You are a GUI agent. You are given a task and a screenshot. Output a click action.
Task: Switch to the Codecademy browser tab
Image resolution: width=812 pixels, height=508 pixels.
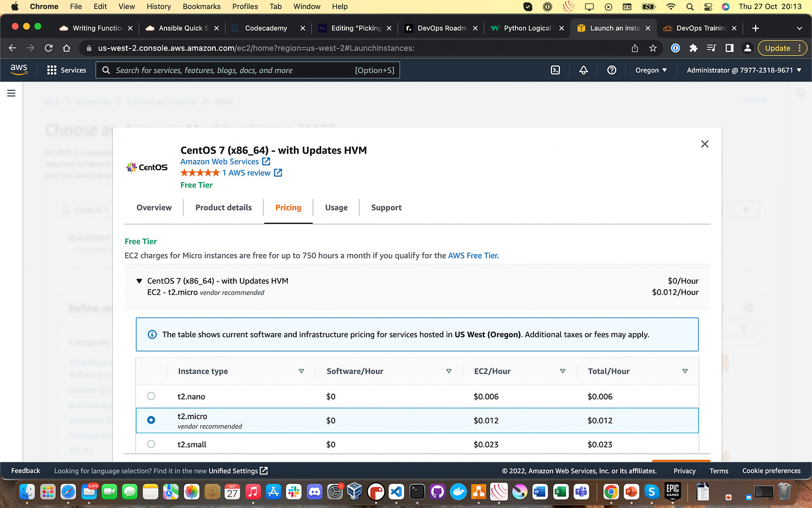tap(266, 28)
